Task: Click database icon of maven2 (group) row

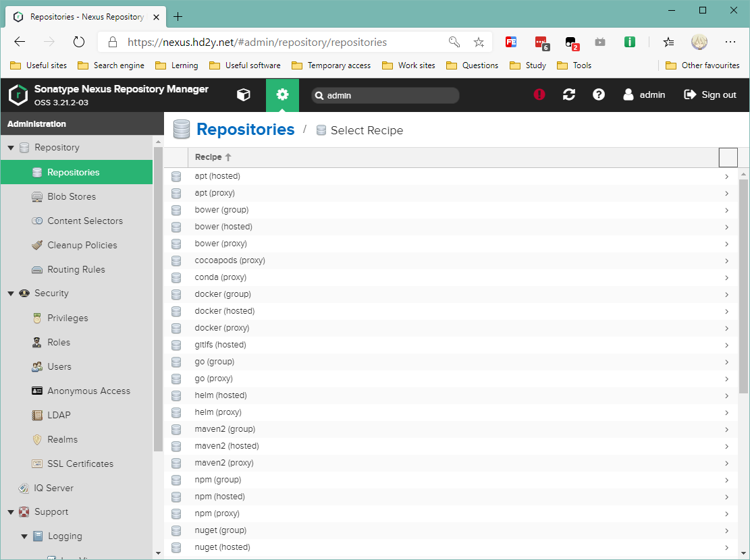Action: (x=176, y=429)
